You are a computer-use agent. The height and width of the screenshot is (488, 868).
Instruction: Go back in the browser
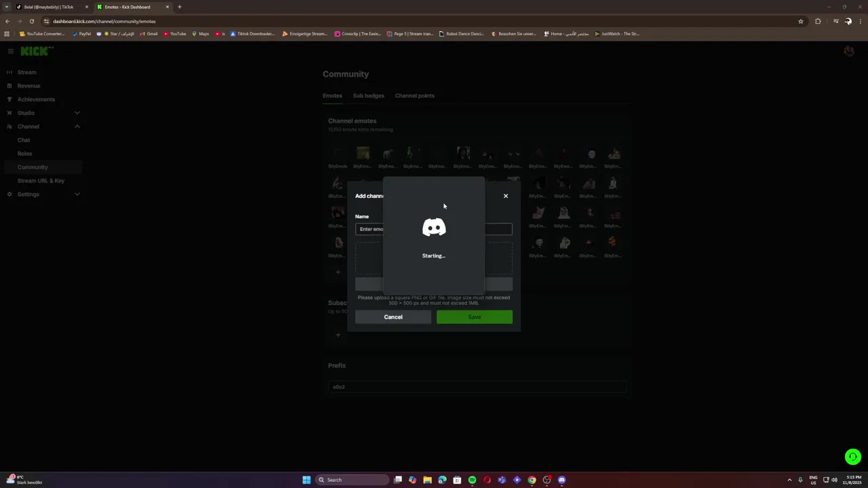coord(7,21)
